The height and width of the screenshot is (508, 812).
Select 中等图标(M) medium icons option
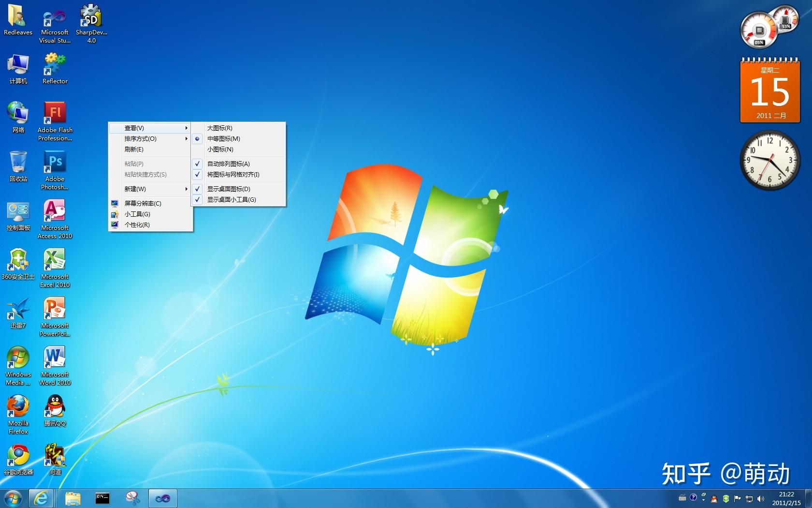tap(238, 139)
